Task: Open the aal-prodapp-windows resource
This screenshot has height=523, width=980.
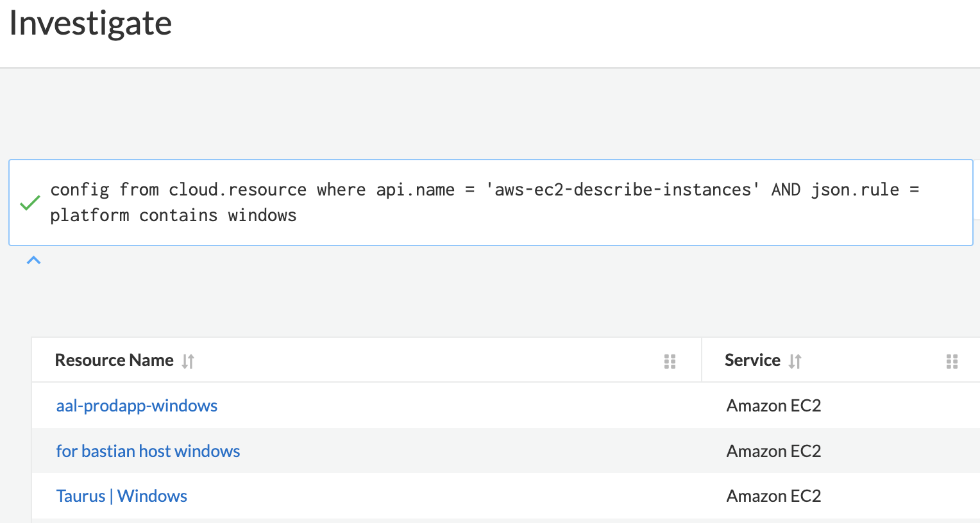Action: [x=137, y=406]
